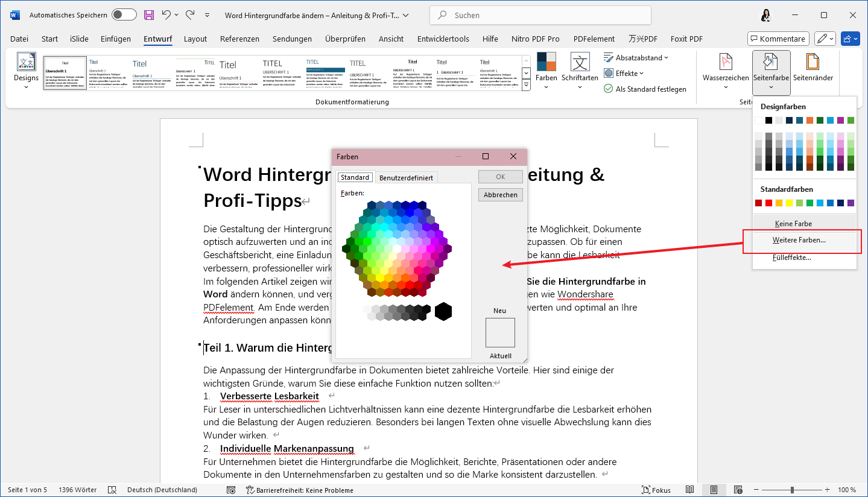Open the Farben color palette button

click(x=546, y=71)
